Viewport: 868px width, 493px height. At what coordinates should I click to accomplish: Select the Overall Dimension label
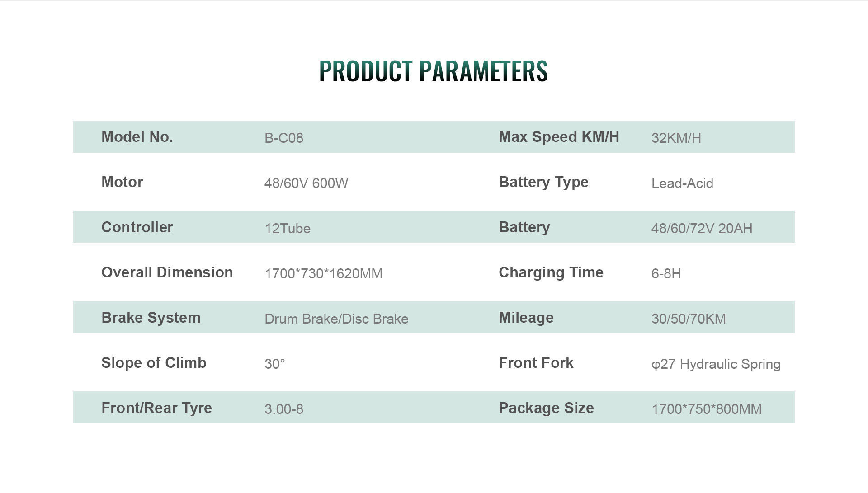tap(167, 272)
